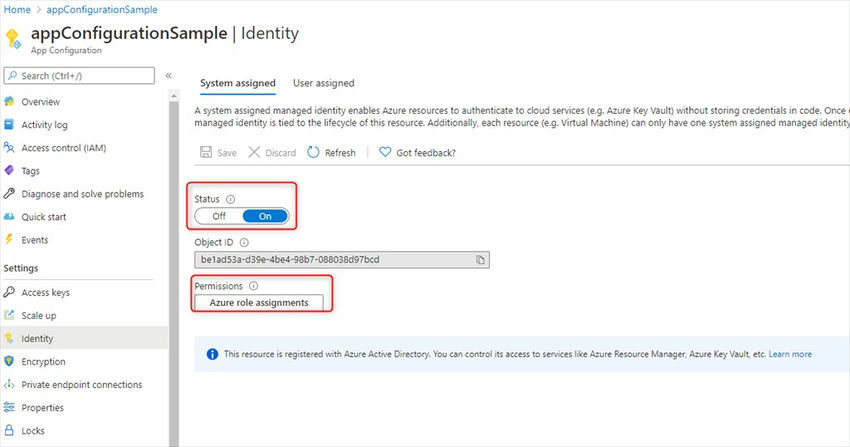Click the sidebar Search (Ctrl+/) field
This screenshot has height=447, width=850.
pyautogui.click(x=79, y=75)
